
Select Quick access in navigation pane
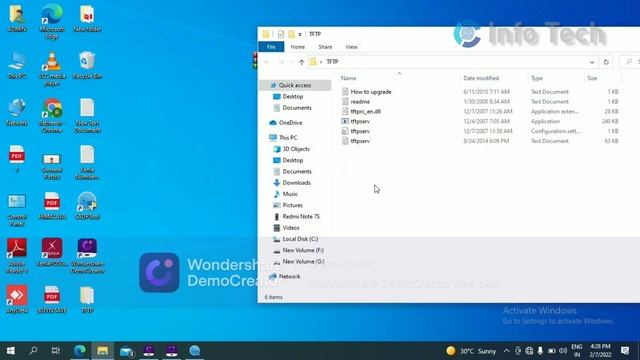tap(295, 85)
